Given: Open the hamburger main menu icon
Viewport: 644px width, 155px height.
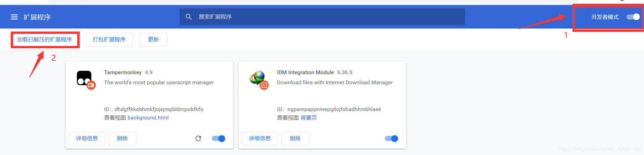Looking at the screenshot, I should coord(14,17).
